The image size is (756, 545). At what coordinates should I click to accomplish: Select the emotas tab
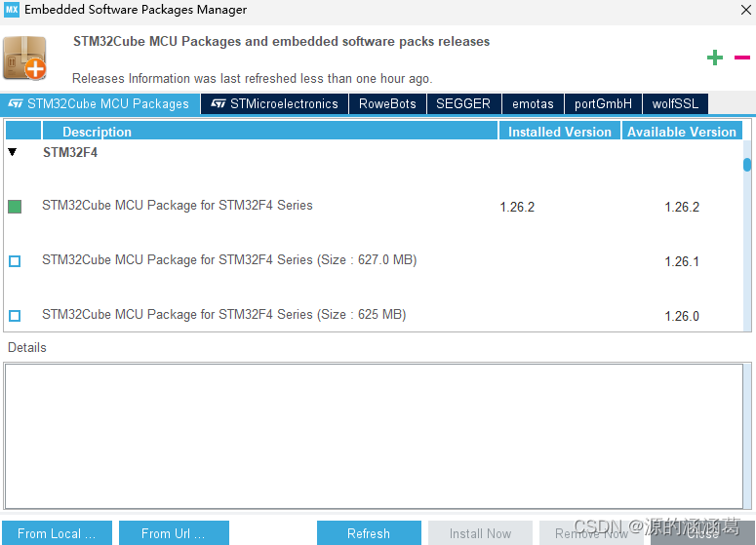533,104
